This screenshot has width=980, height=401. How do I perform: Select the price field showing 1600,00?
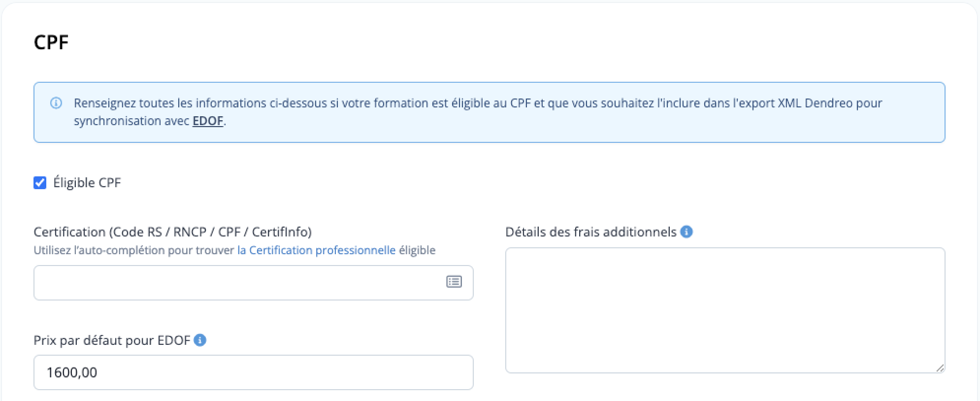[x=253, y=372]
